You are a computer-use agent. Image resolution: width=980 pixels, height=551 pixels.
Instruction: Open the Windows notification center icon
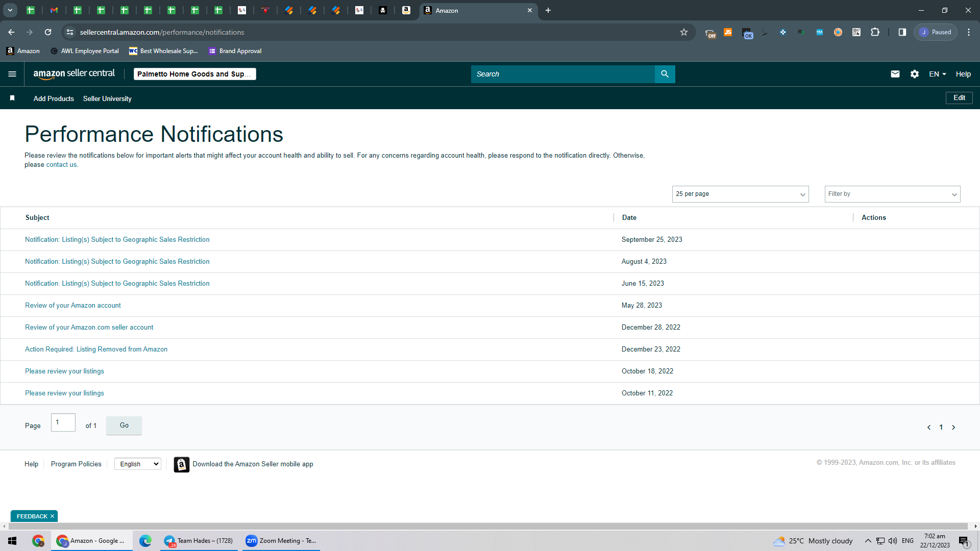pyautogui.click(x=963, y=541)
